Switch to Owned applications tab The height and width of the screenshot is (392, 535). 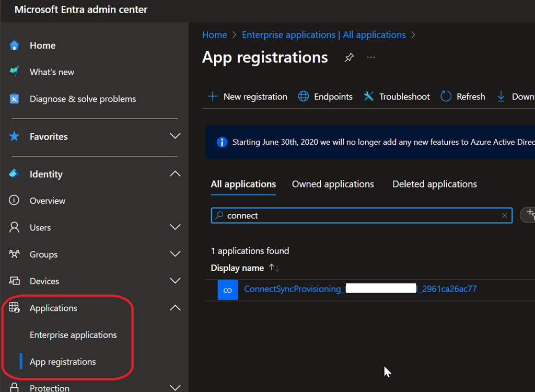(x=333, y=184)
